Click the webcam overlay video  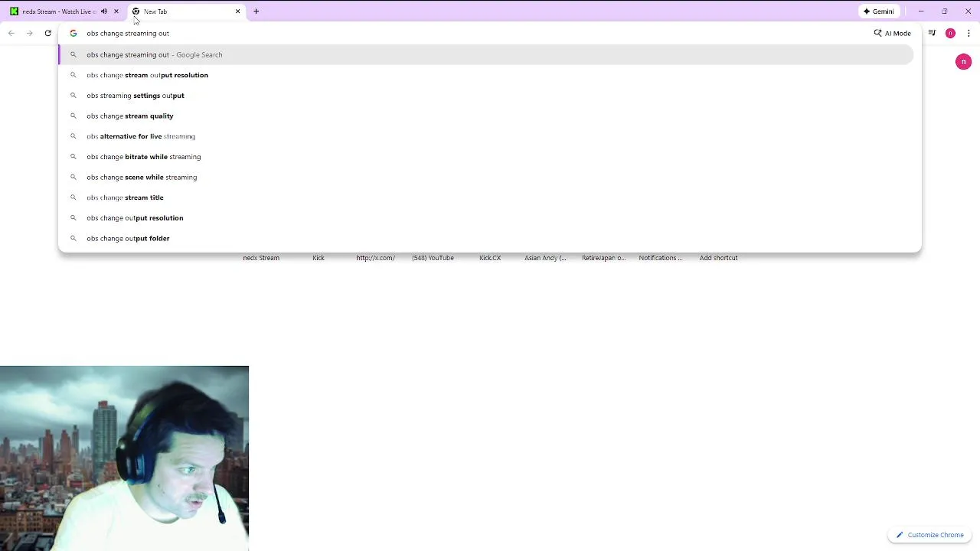(x=124, y=458)
